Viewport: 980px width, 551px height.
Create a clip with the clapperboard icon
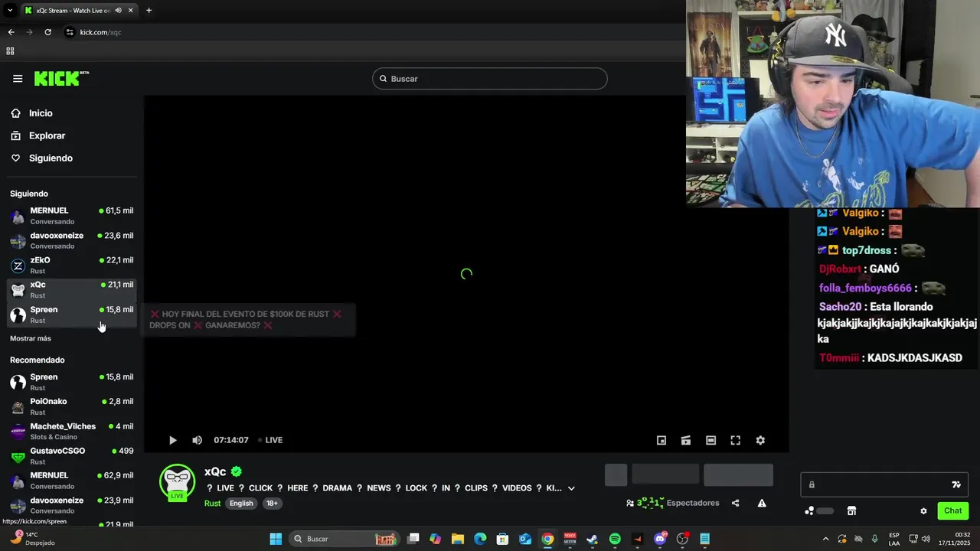pyautogui.click(x=686, y=440)
